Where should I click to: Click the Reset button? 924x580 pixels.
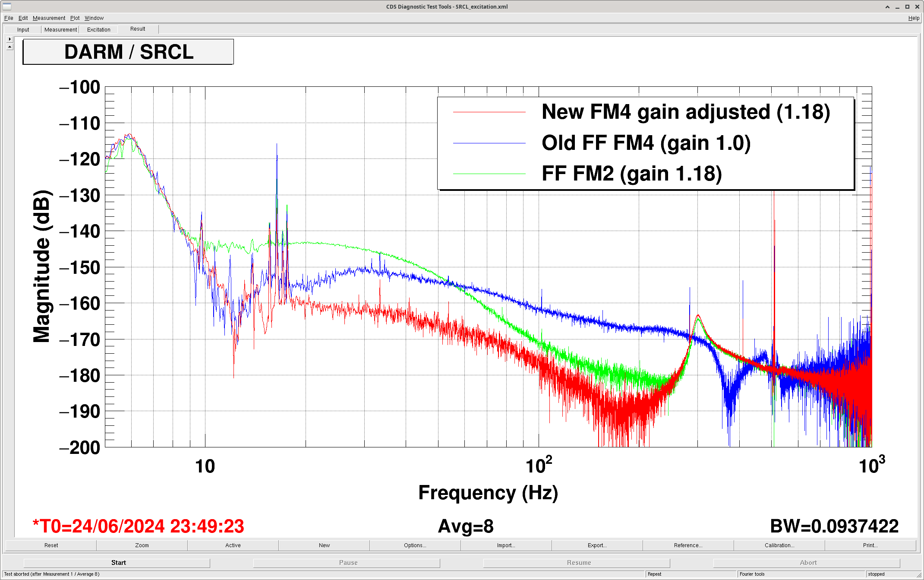coord(51,545)
